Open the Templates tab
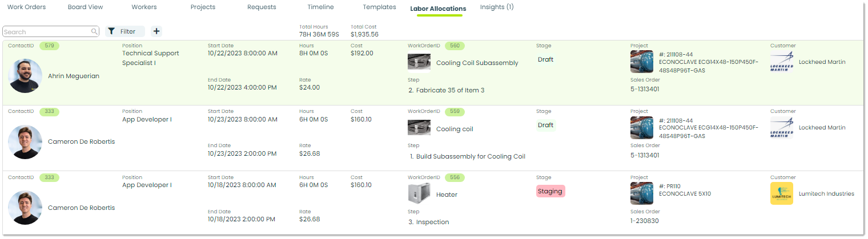The height and width of the screenshot is (239, 868). 379,7
